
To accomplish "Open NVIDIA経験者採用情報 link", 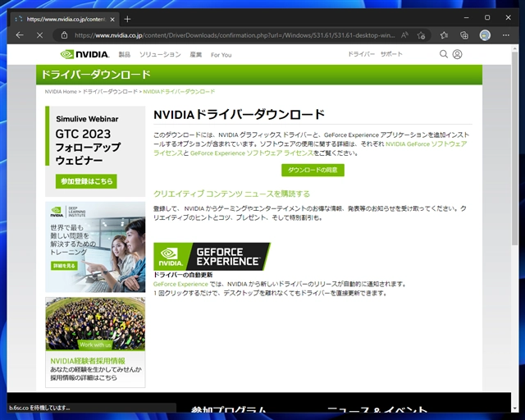I will pyautogui.click(x=88, y=361).
